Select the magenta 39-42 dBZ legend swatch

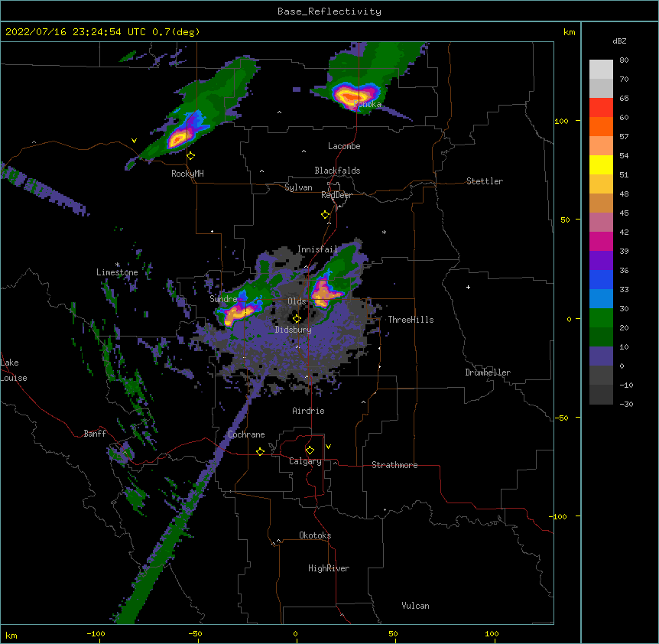tap(601, 241)
